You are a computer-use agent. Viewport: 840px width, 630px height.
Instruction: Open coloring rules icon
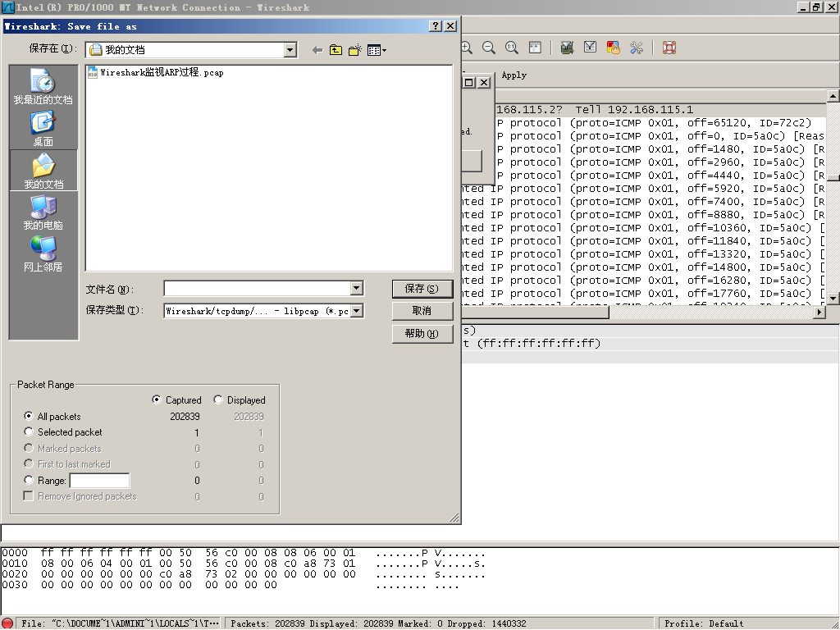[x=613, y=48]
